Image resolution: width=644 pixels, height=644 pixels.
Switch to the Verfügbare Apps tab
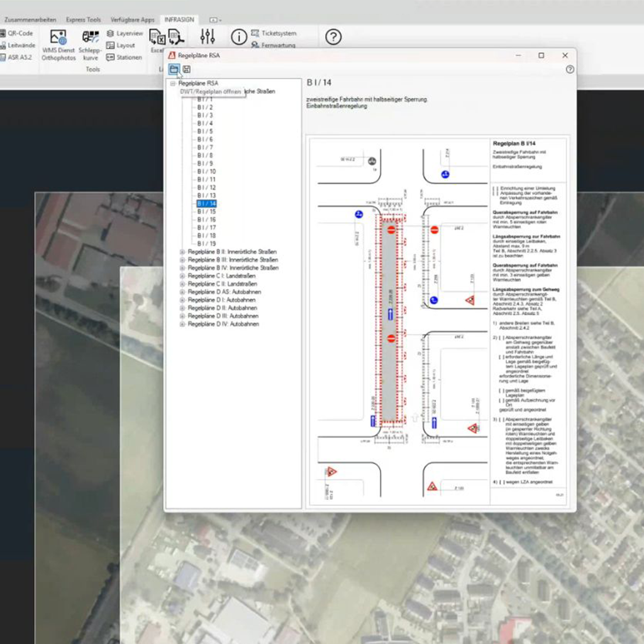pyautogui.click(x=132, y=19)
